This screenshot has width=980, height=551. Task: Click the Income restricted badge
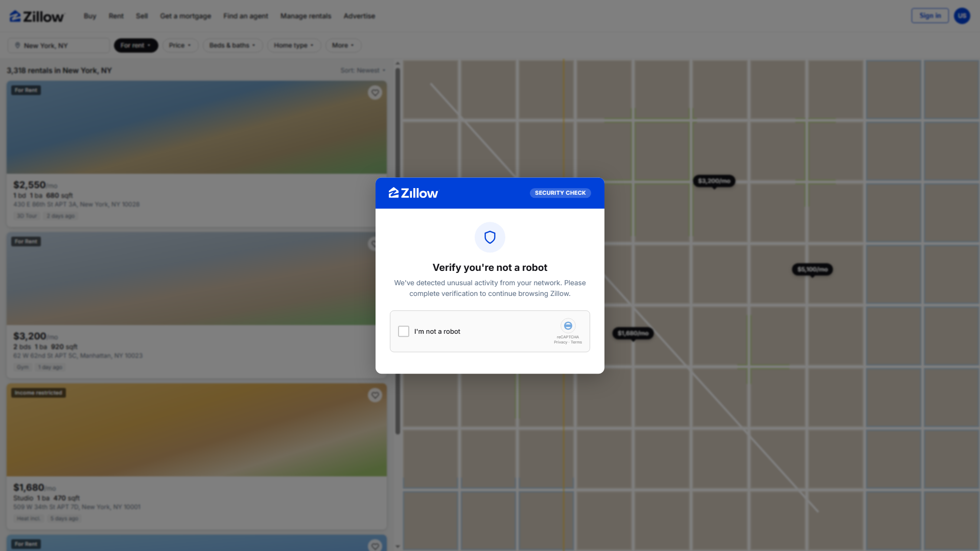(x=39, y=393)
